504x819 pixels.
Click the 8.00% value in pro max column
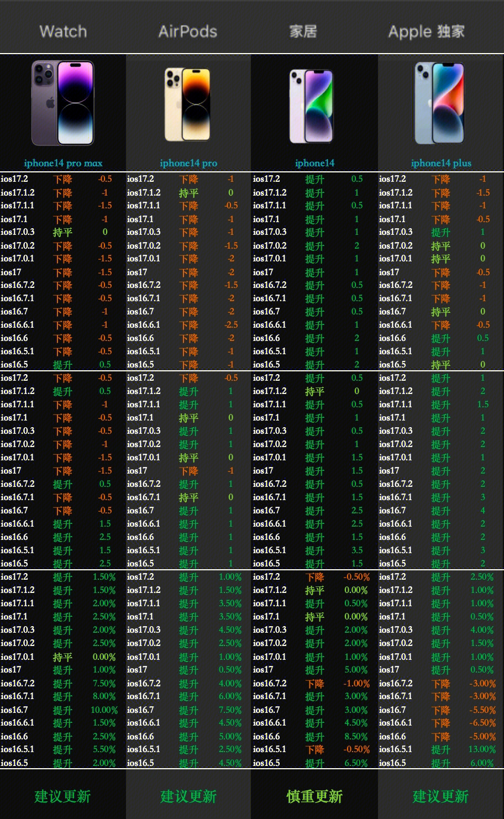(104, 696)
